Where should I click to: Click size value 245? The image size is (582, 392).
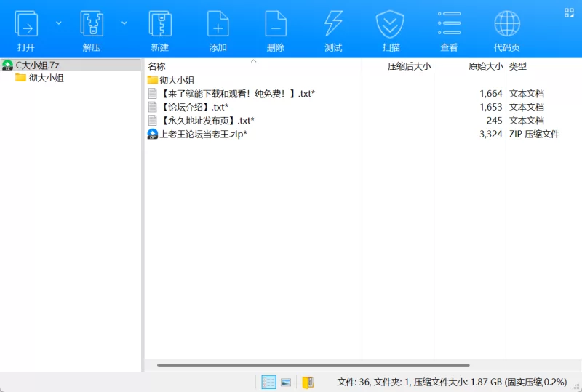point(495,120)
